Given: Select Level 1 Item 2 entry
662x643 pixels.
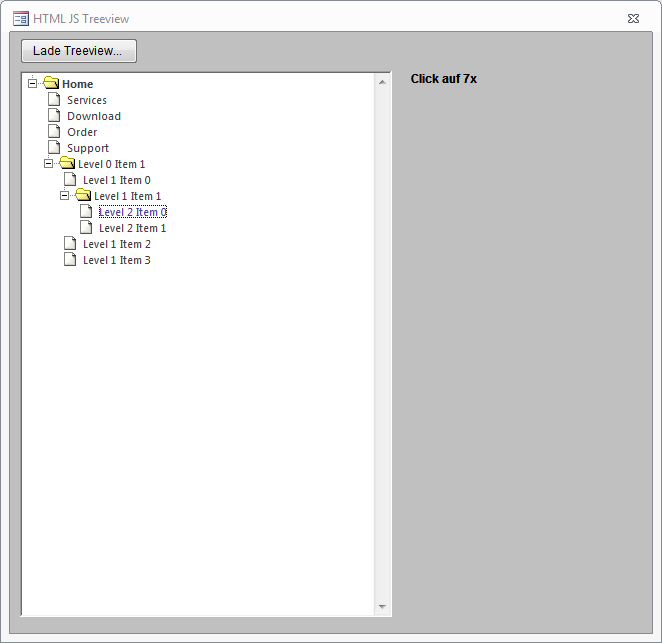Looking at the screenshot, I should [x=116, y=244].
